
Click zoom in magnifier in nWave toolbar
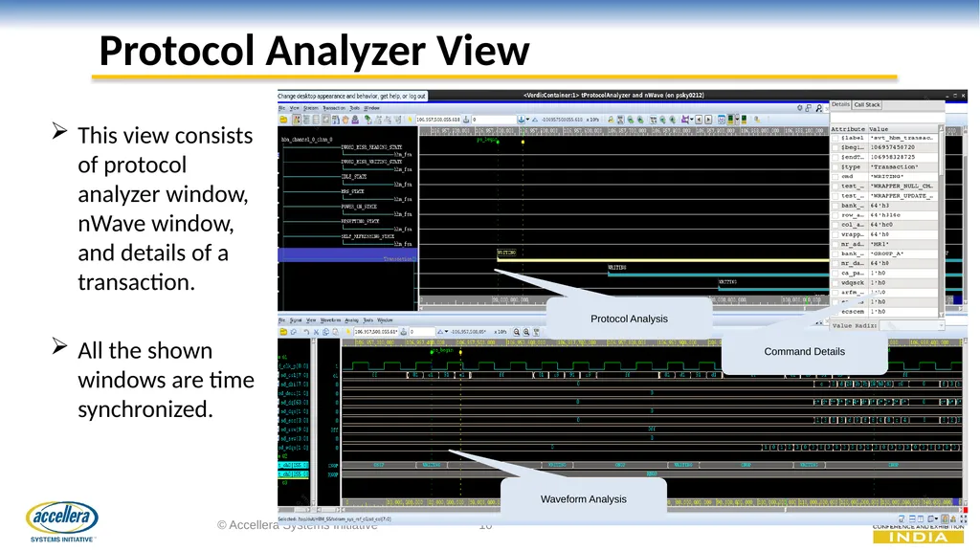[526, 332]
